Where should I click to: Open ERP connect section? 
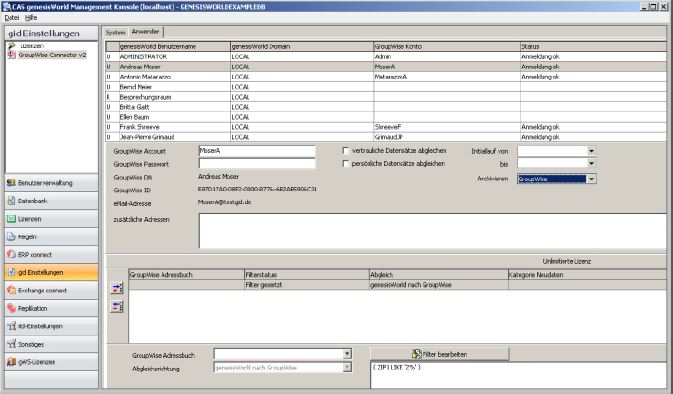(51, 255)
